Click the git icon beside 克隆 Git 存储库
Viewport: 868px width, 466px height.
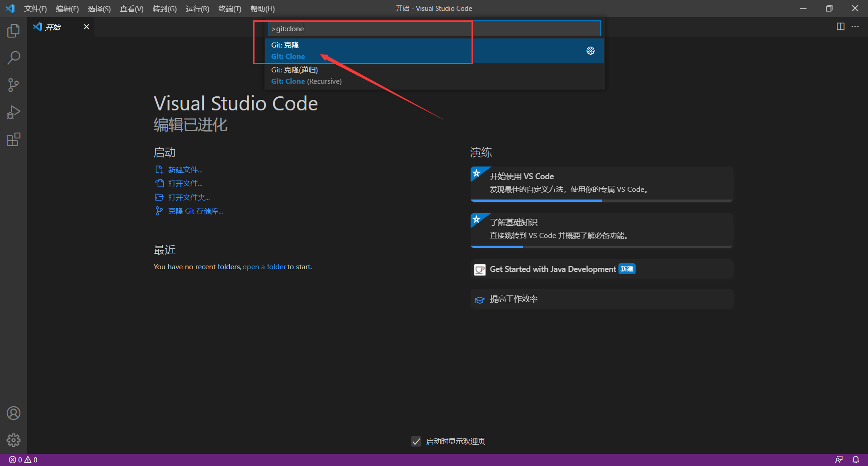159,211
